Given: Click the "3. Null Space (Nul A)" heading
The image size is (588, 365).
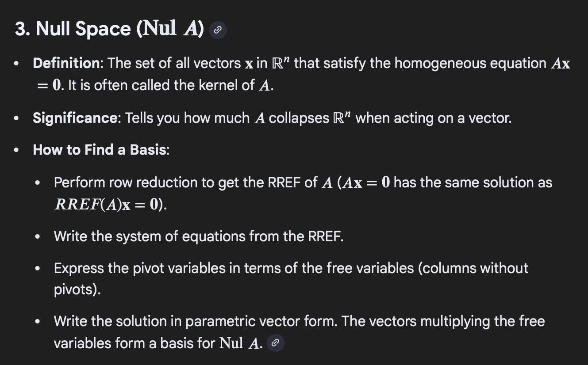Looking at the screenshot, I should point(109,29).
